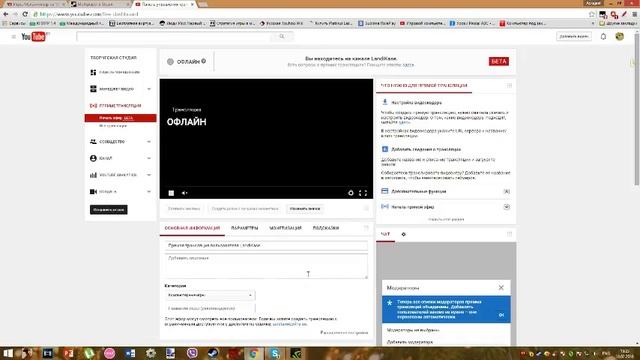Expand the Analytics sidebar chevron
The height and width of the screenshot is (360, 640).
[149, 175]
